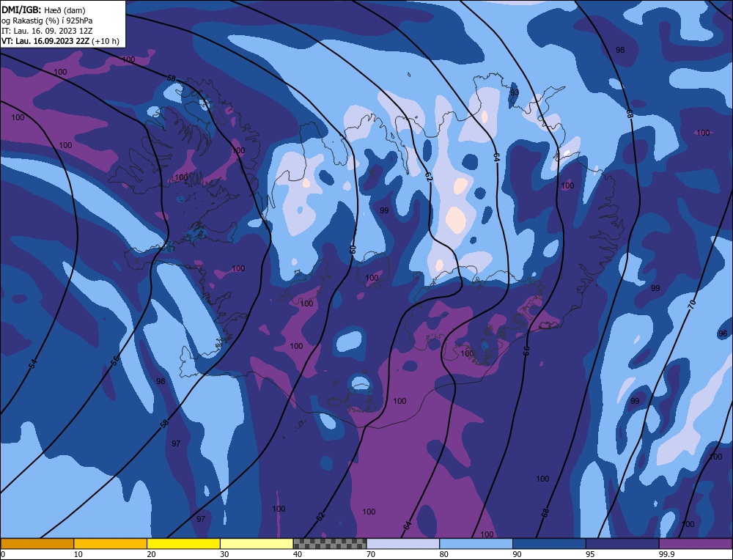Click the orange 10–20 legend swatch

click(x=111, y=543)
